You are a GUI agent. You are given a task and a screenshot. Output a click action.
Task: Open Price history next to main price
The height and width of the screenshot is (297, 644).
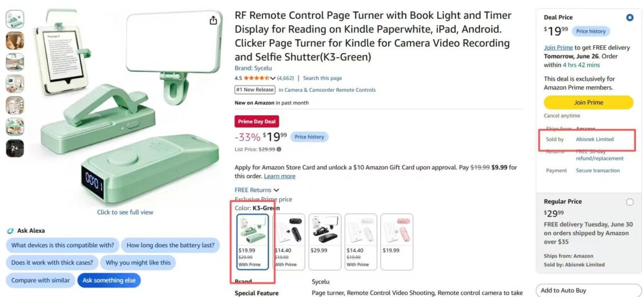pos(309,137)
